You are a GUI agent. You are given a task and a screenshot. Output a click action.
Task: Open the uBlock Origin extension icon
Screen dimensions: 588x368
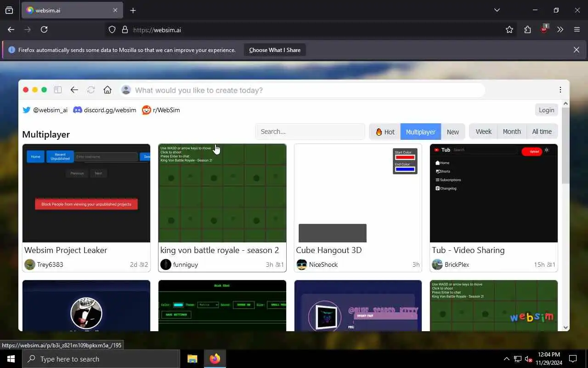544,29
